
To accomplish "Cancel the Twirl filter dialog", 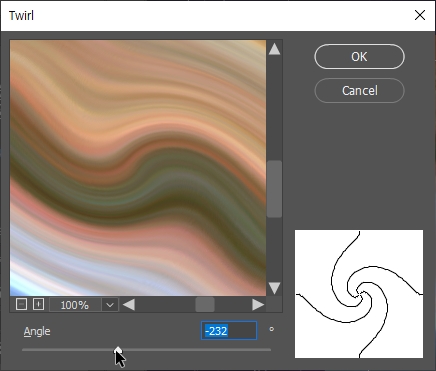I will click(x=359, y=91).
